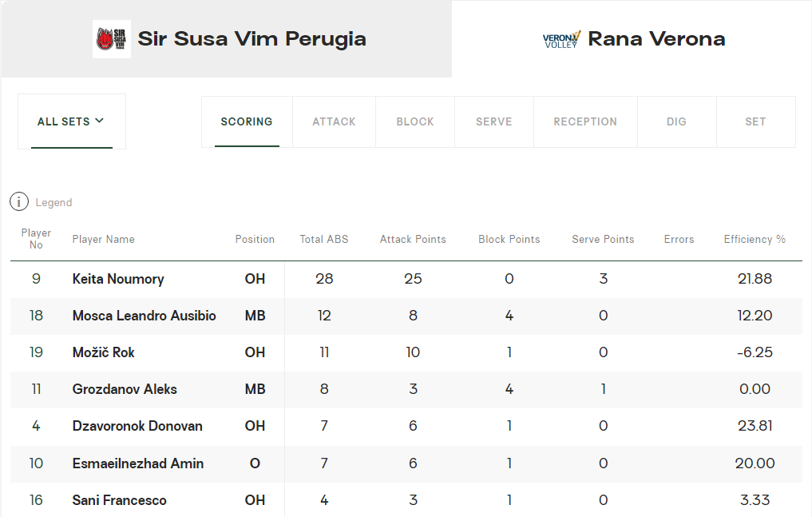The width and height of the screenshot is (812, 517).
Task: Click the Legend info icon
Action: click(x=19, y=202)
